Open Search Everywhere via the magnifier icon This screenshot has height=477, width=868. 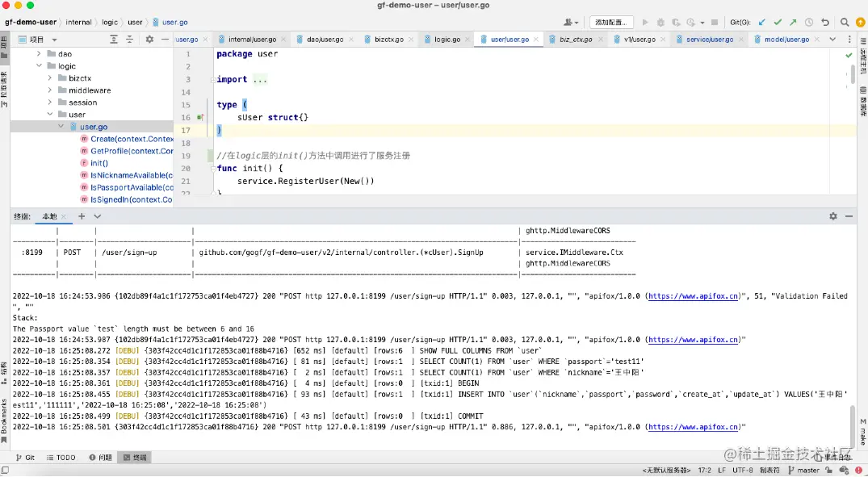(x=845, y=22)
